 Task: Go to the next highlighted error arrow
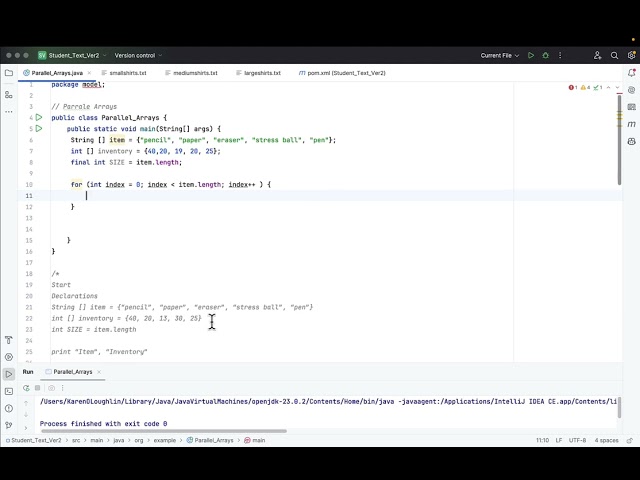618,87
